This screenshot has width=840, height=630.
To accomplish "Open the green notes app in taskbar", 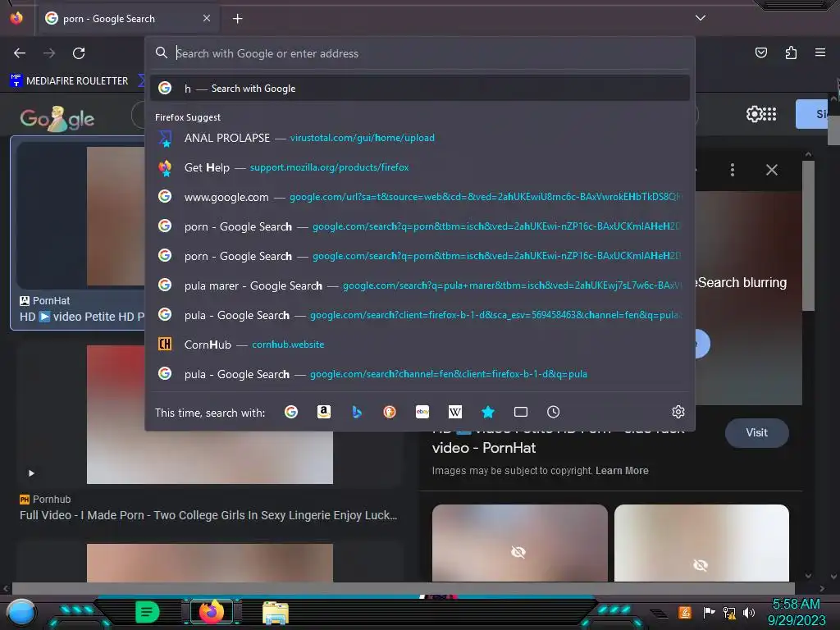I will click(147, 612).
